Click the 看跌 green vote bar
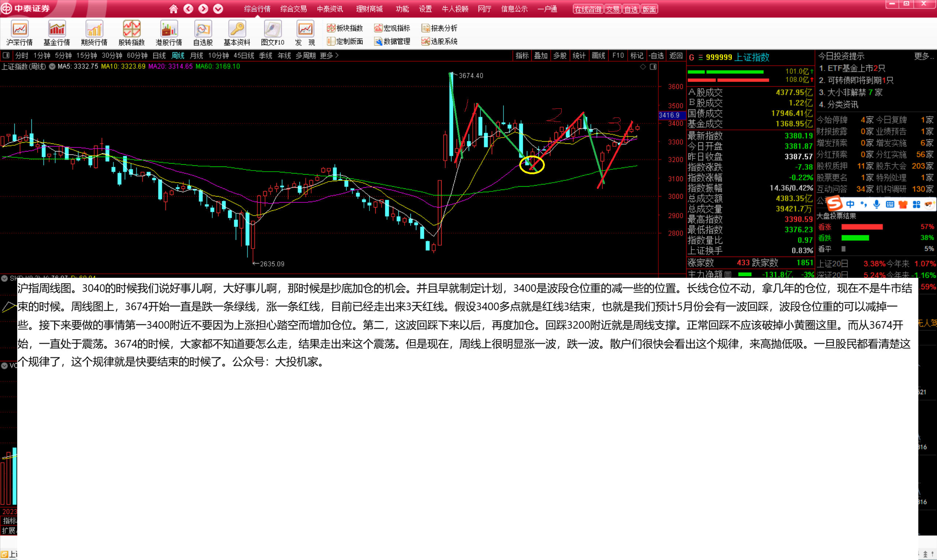The height and width of the screenshot is (560, 937). (x=855, y=238)
